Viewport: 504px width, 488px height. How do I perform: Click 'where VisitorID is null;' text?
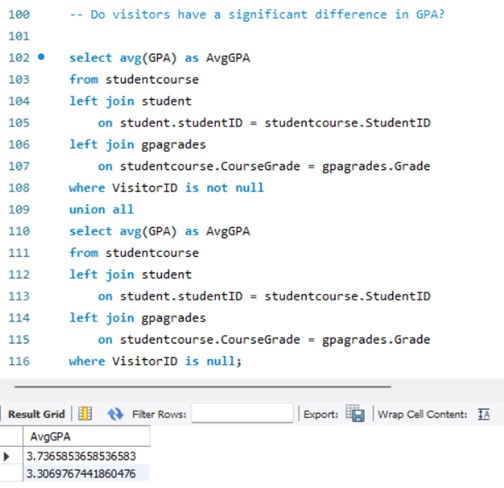[155, 361]
